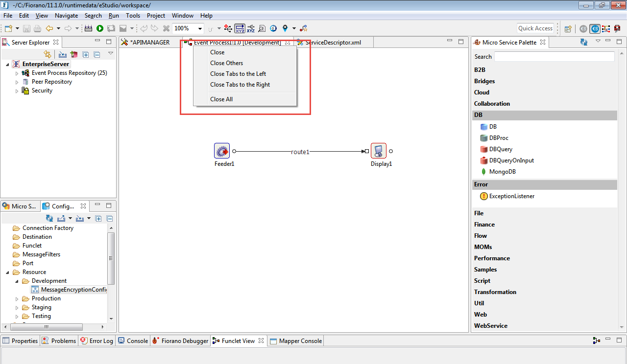Select the MongoDB service in palette
This screenshot has width=627, height=364.
(x=502, y=172)
